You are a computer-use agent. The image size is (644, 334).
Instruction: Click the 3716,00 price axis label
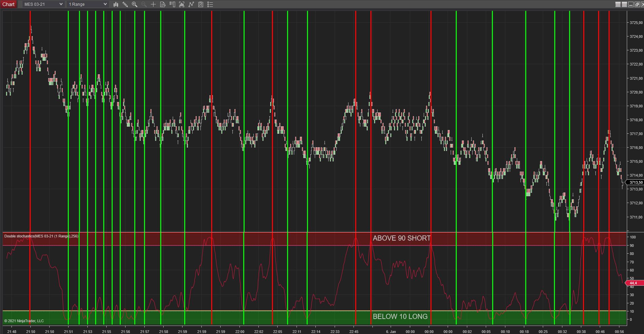click(636, 148)
